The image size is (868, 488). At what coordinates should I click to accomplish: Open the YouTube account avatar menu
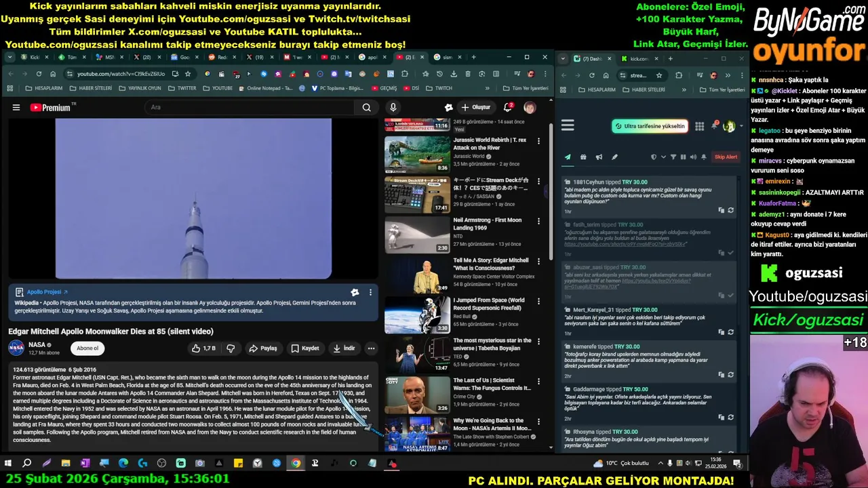tap(530, 107)
